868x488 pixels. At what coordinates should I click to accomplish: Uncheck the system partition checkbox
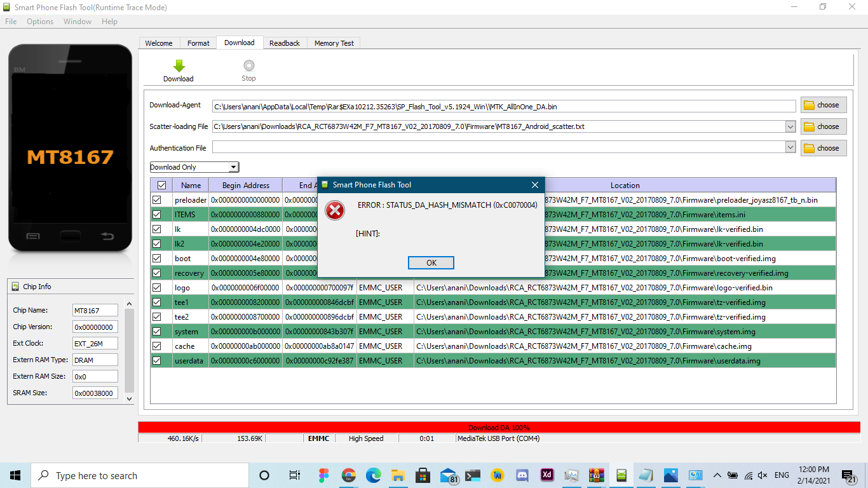pos(157,332)
